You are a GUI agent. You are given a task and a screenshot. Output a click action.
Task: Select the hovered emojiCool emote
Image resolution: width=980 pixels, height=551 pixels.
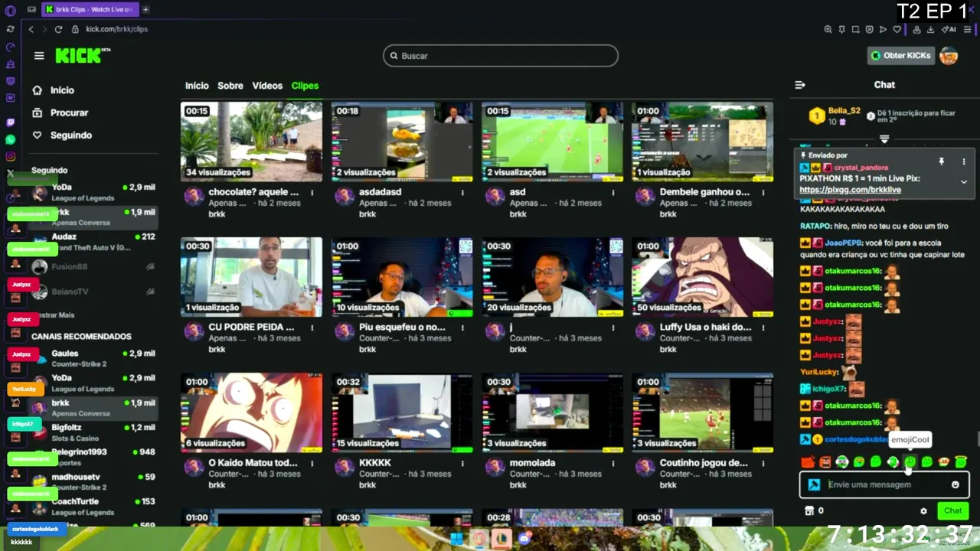pos(910,461)
